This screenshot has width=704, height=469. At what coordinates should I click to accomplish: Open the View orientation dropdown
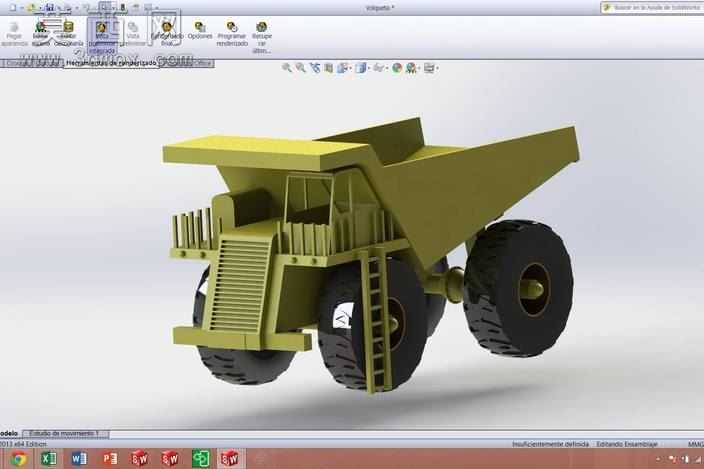343,68
